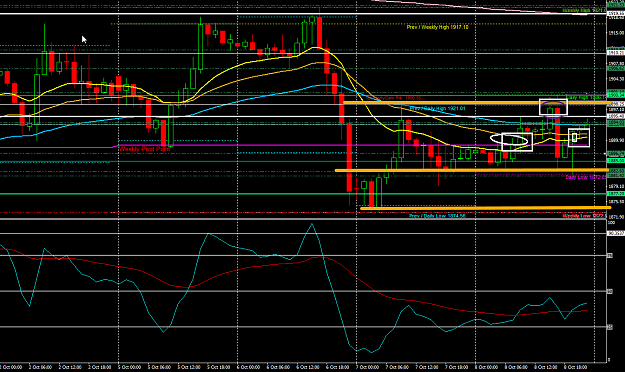
Task: Click the 5 Oct 06:00 time label
Action: coord(159,367)
